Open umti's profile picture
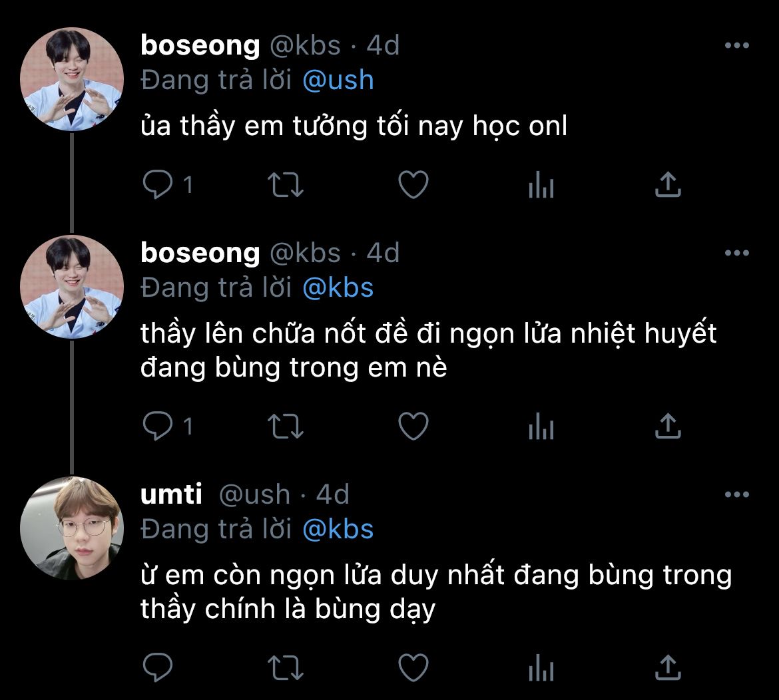This screenshot has height=700, width=779. [72, 528]
